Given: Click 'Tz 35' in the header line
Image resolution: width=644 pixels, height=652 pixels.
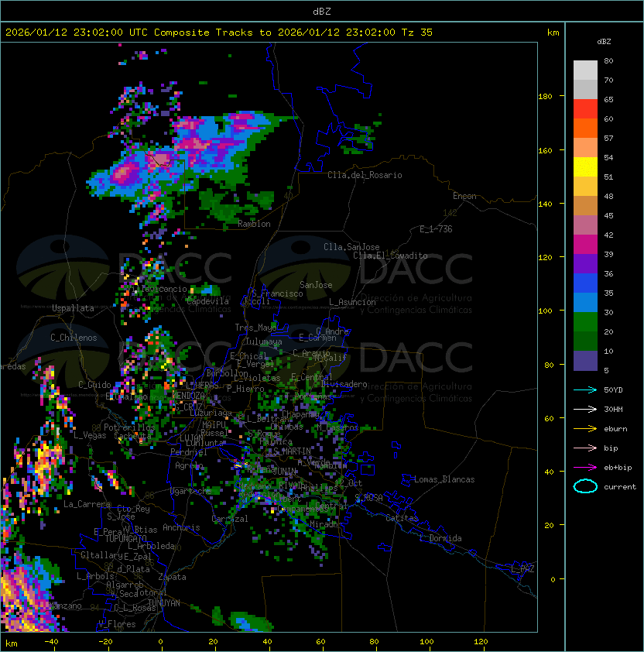Looking at the screenshot, I should [417, 33].
